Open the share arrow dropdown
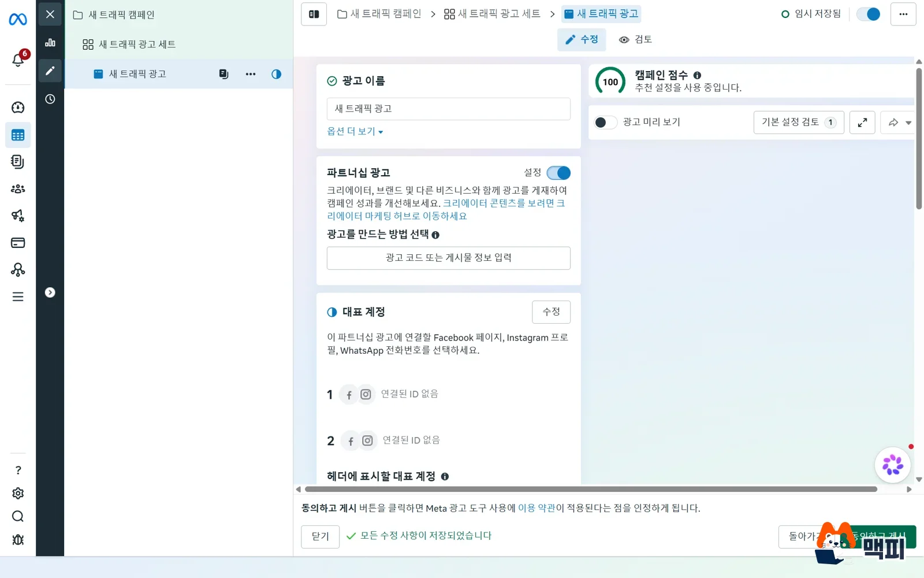Image resolution: width=924 pixels, height=578 pixels. 899,123
